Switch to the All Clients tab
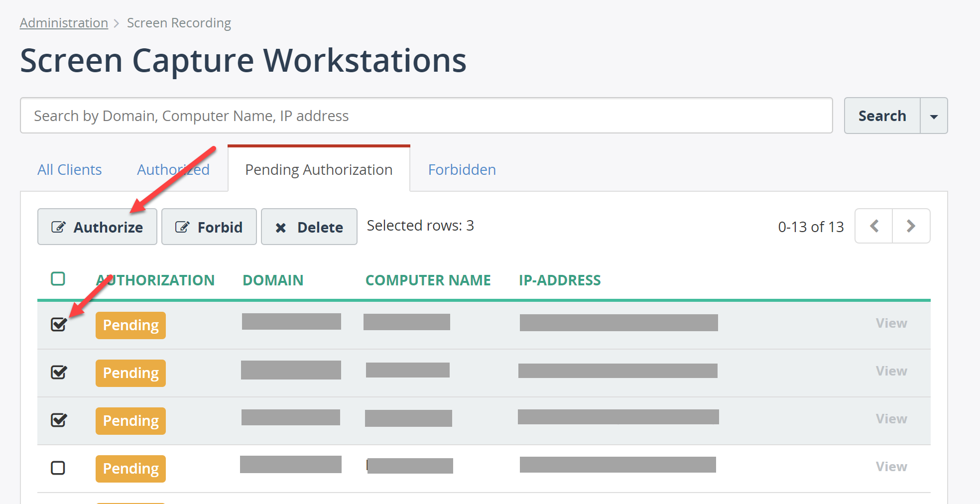 pos(69,169)
